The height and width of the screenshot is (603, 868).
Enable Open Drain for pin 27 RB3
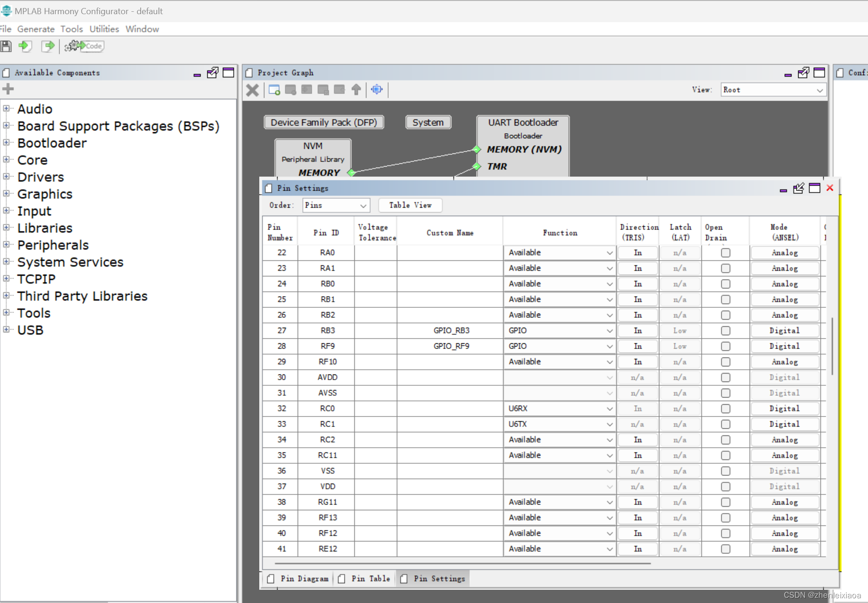coord(725,331)
